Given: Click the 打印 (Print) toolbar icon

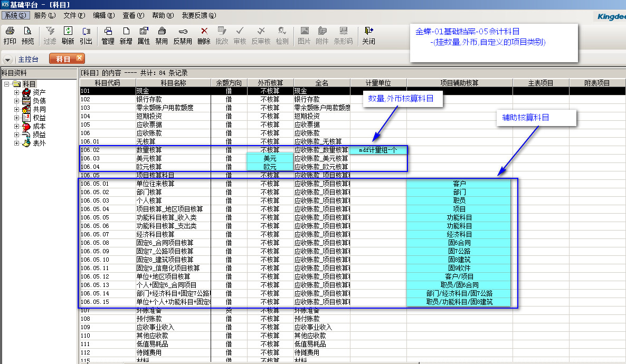Looking at the screenshot, I should 10,35.
